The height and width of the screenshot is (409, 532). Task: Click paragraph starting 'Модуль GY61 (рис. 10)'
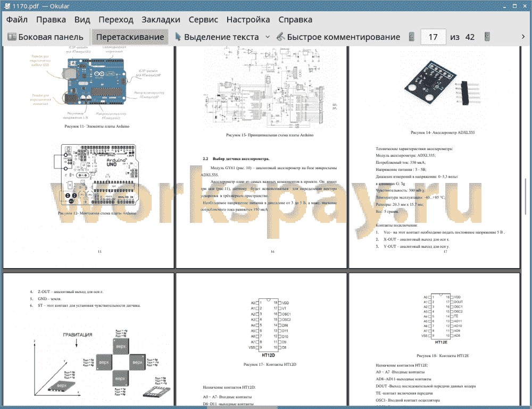(269, 171)
